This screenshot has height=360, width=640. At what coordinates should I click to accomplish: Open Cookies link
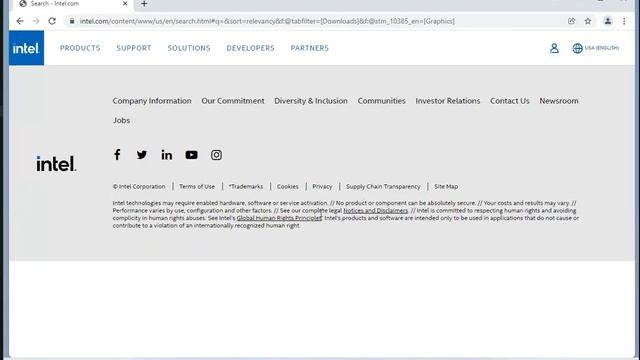pyautogui.click(x=287, y=187)
